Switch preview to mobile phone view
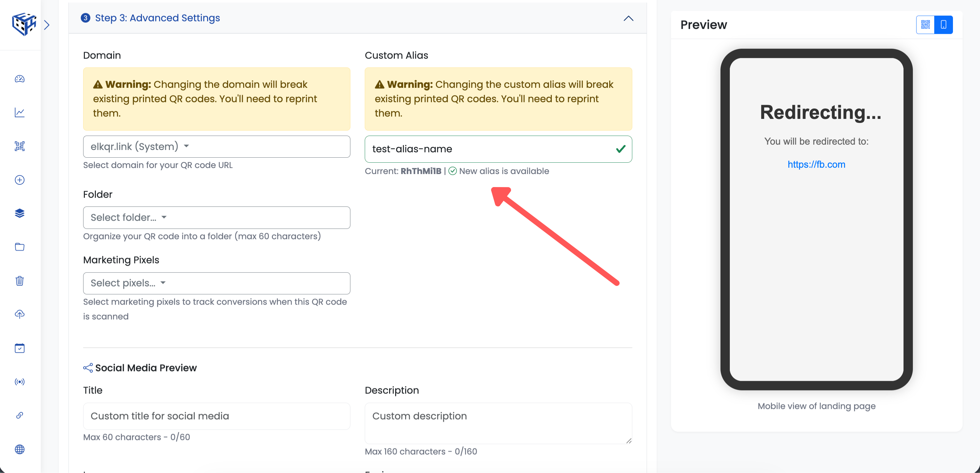980x473 pixels. [944, 25]
